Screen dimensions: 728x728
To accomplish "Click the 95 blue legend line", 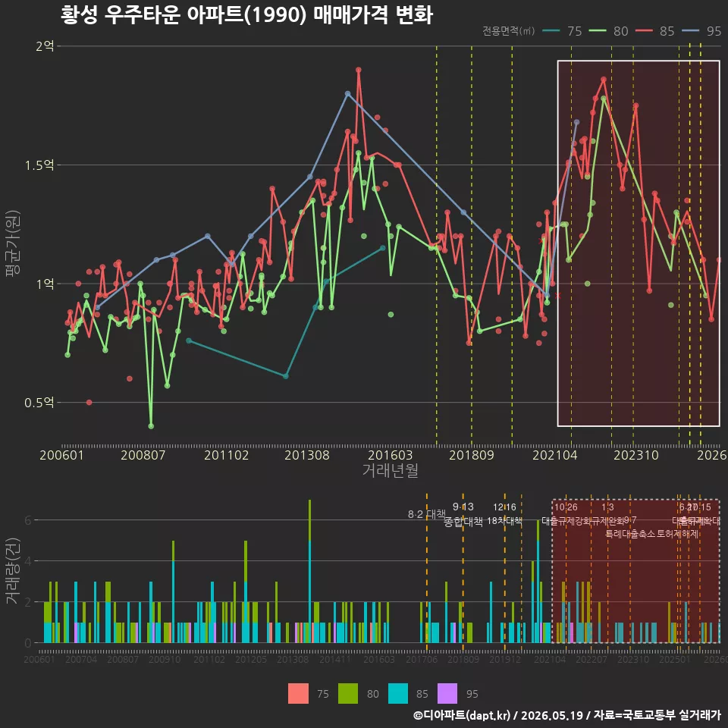I will click(690, 31).
